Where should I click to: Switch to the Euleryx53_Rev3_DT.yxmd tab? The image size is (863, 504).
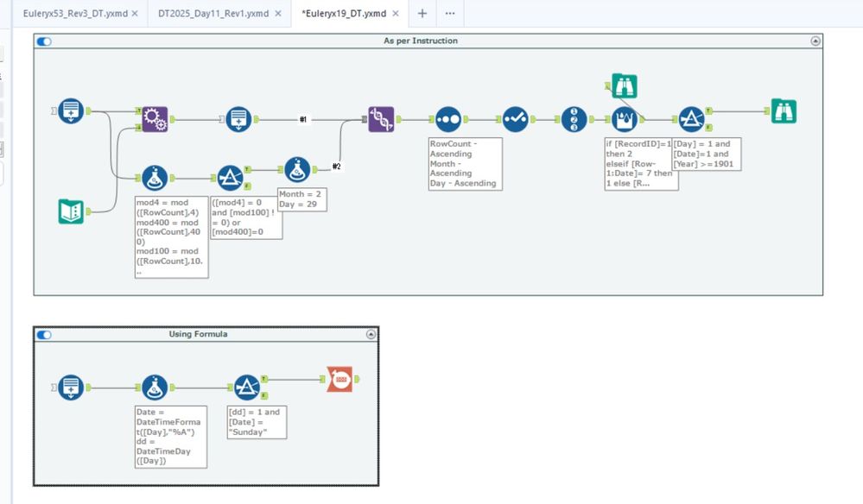[75, 13]
